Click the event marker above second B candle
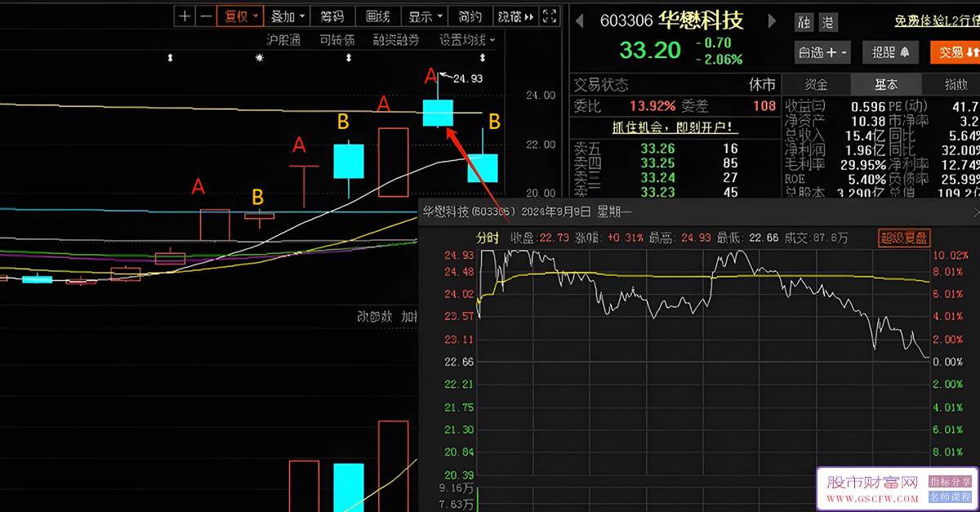Viewport: 980px width, 512px height. [349, 58]
